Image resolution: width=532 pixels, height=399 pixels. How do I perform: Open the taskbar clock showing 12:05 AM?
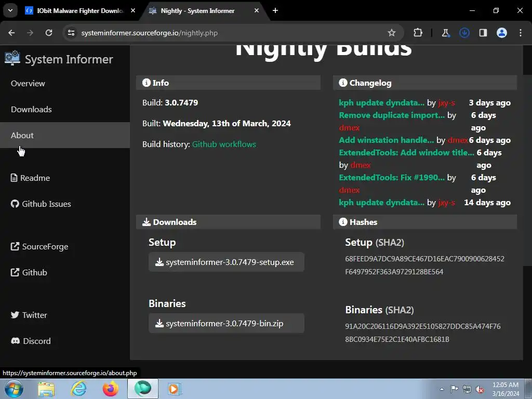506,389
